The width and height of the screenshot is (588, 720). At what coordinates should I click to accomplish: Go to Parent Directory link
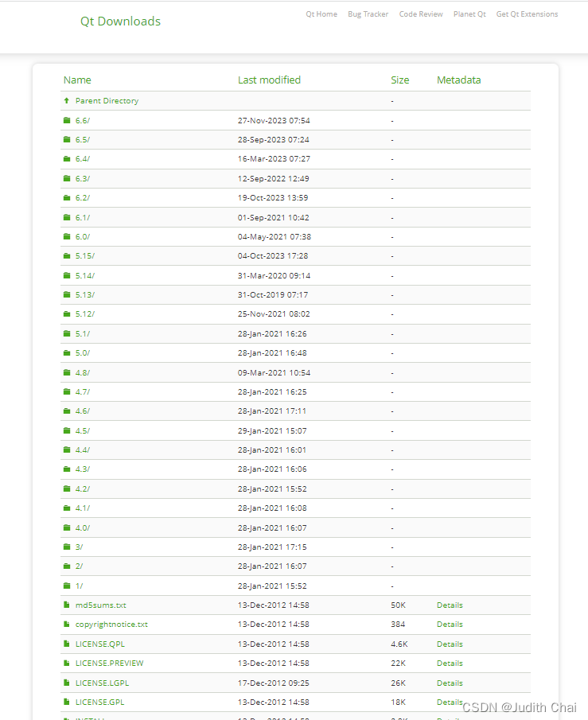coord(107,100)
